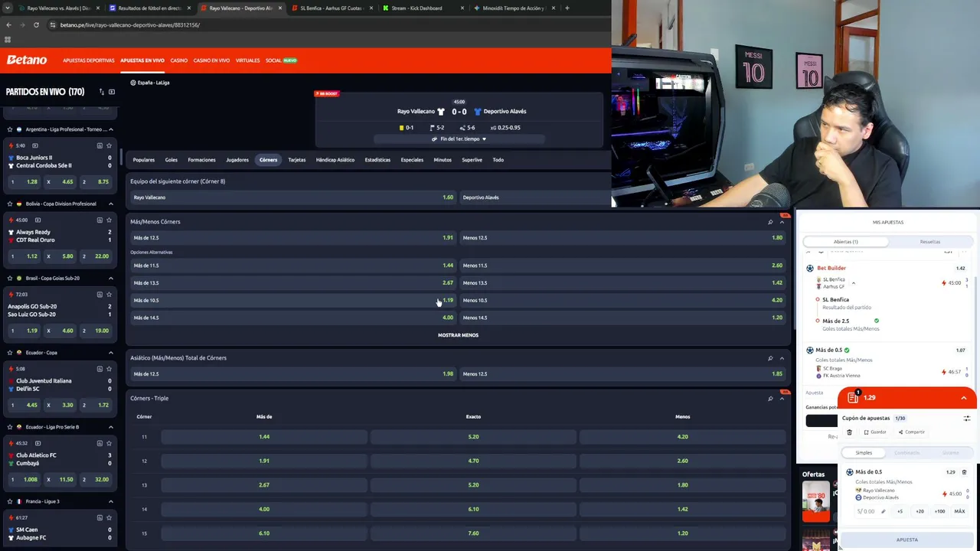
Task: Favorite the Brasil Copa Goias Sub-20 star
Action: (x=9, y=278)
